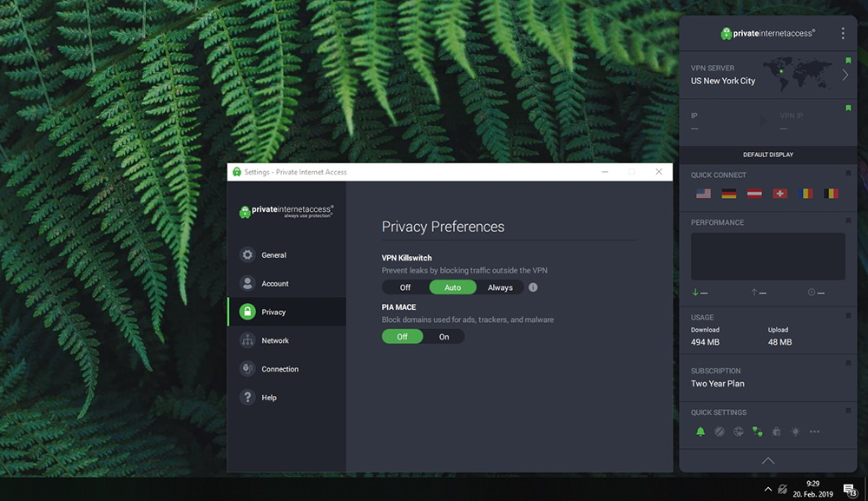Expand the VPN server list chevron
This screenshot has height=501, width=868.
tap(845, 75)
